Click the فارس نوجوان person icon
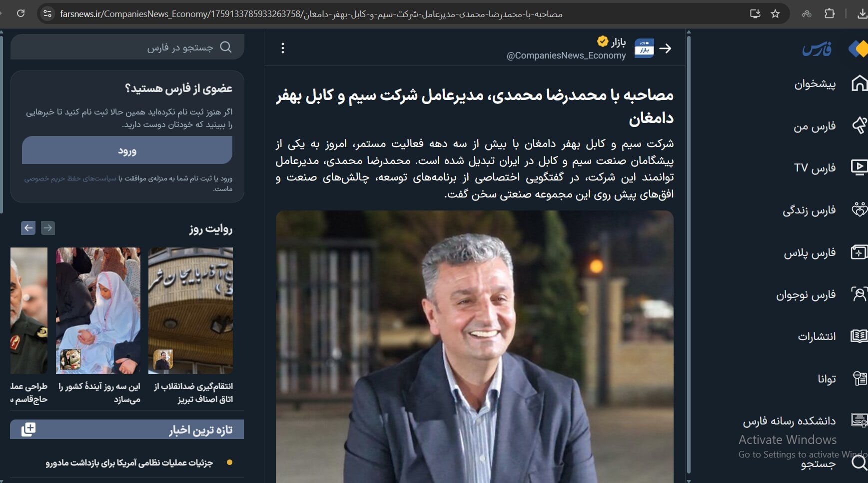The image size is (868, 483). click(859, 294)
